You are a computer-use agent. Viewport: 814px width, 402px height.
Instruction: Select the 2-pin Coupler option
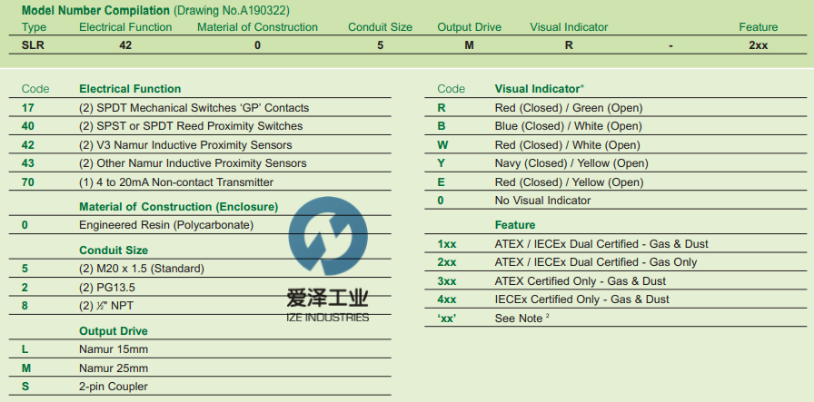click(x=113, y=387)
